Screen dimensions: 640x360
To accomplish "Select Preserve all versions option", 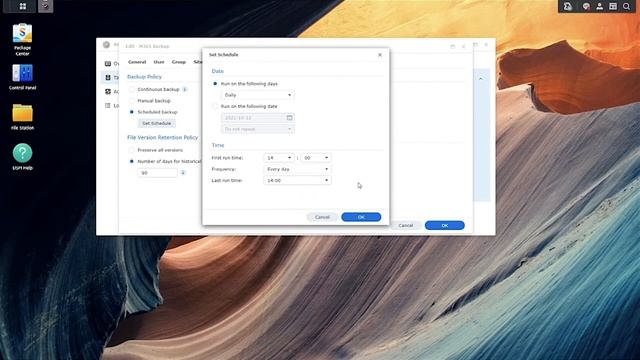I will click(131, 150).
